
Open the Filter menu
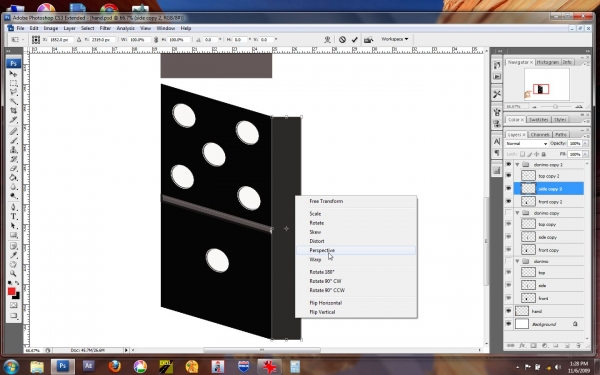click(x=105, y=28)
